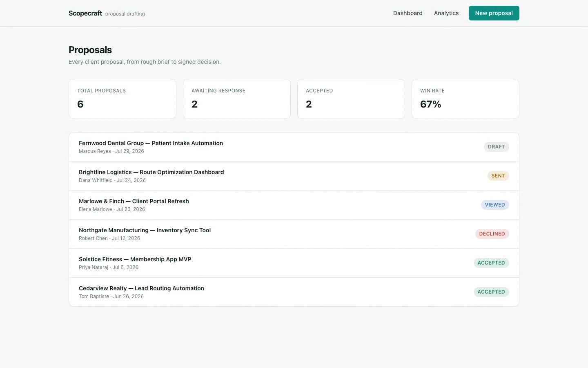This screenshot has height=368, width=588.
Task: Open Northgate Manufacturing Inventory Sync Tool
Action: point(294,234)
